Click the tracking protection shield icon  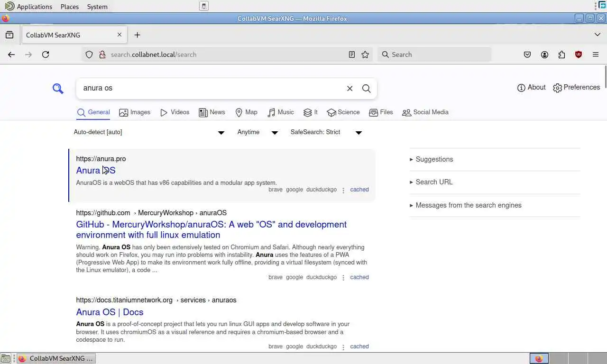[x=89, y=55]
